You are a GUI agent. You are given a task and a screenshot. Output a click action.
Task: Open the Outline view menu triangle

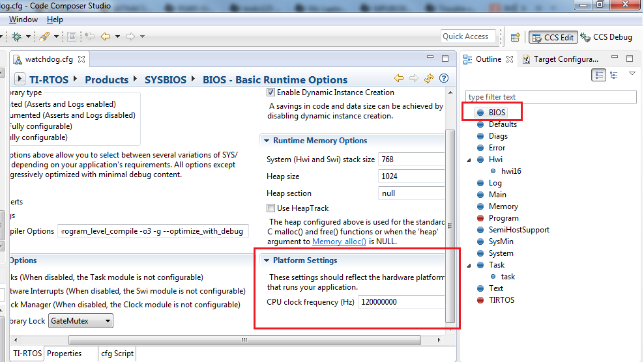(x=632, y=74)
